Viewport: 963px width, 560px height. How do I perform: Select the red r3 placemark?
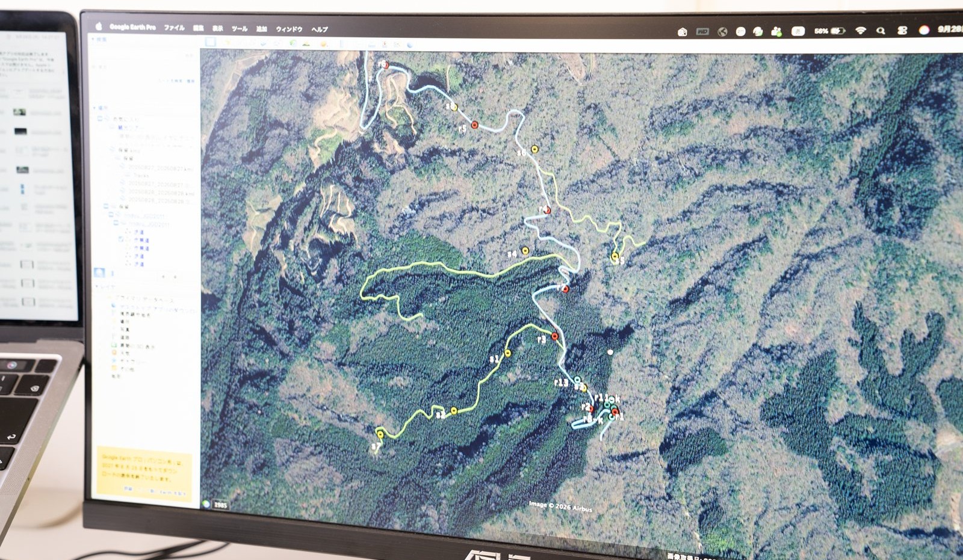pos(554,336)
